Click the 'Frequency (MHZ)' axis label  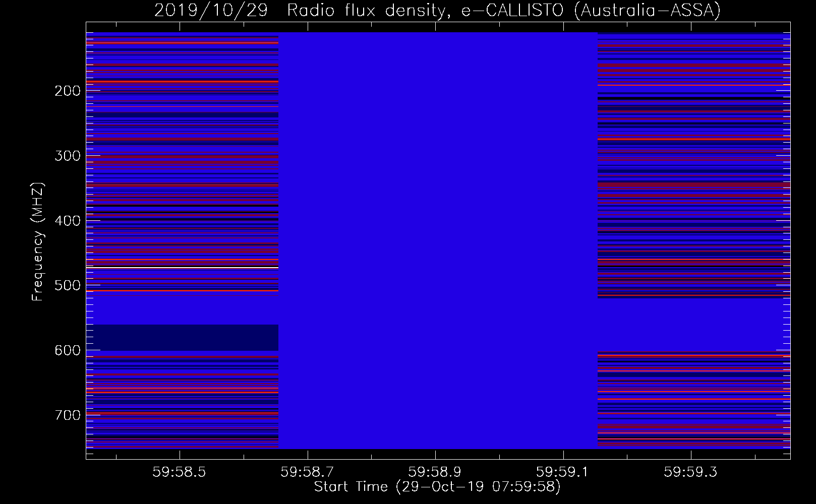pos(38,242)
